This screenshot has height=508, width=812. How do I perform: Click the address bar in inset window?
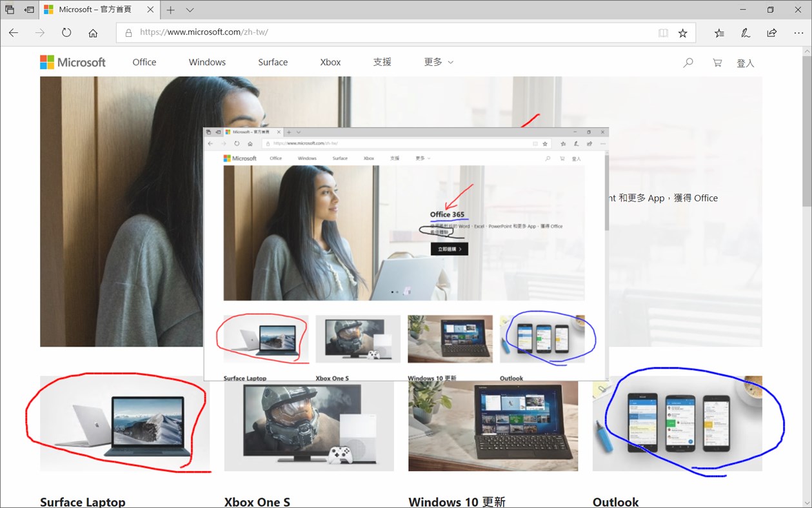[x=406, y=143]
